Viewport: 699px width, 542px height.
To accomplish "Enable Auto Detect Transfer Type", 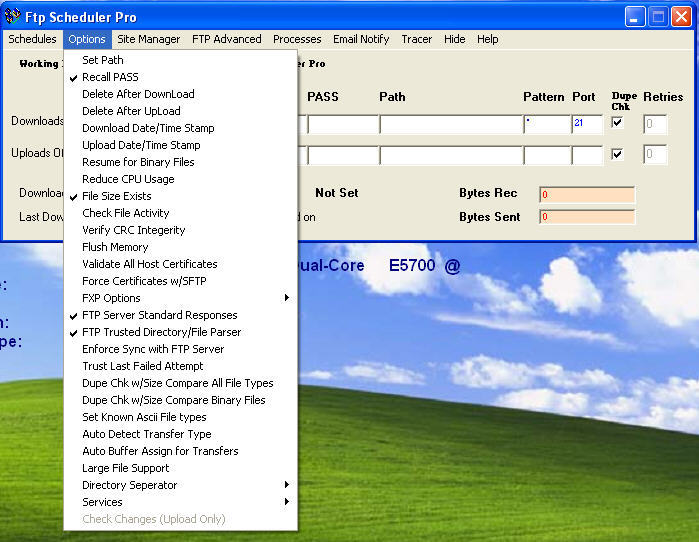I will point(181,434).
